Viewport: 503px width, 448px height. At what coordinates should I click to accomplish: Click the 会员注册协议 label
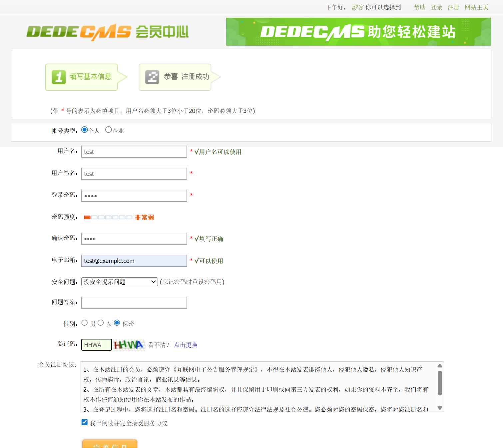pos(58,365)
